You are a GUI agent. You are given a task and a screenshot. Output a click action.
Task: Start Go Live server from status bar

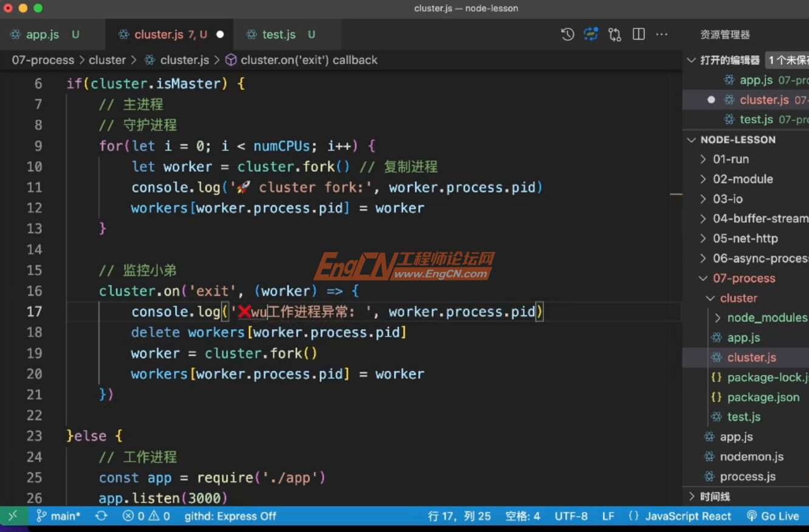click(773, 516)
